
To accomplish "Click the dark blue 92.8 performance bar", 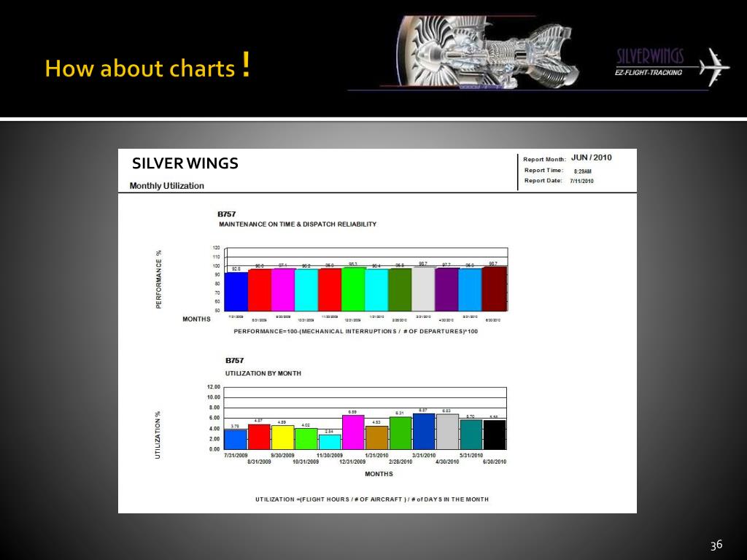I will click(236, 292).
